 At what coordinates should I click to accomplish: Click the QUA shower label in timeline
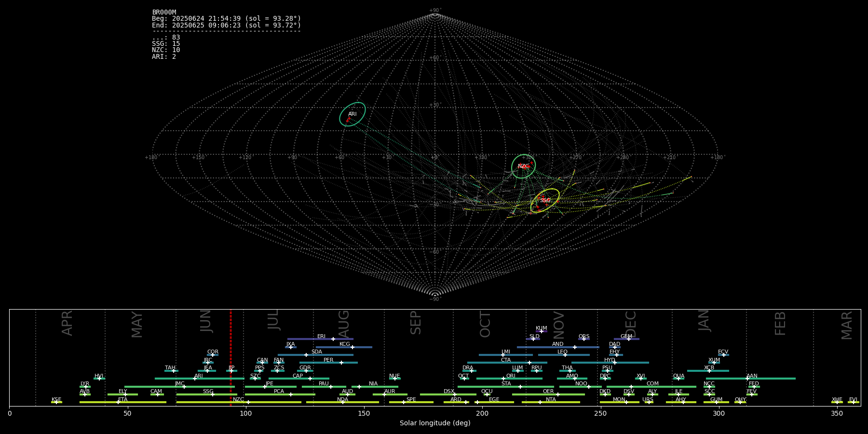[678, 376]
